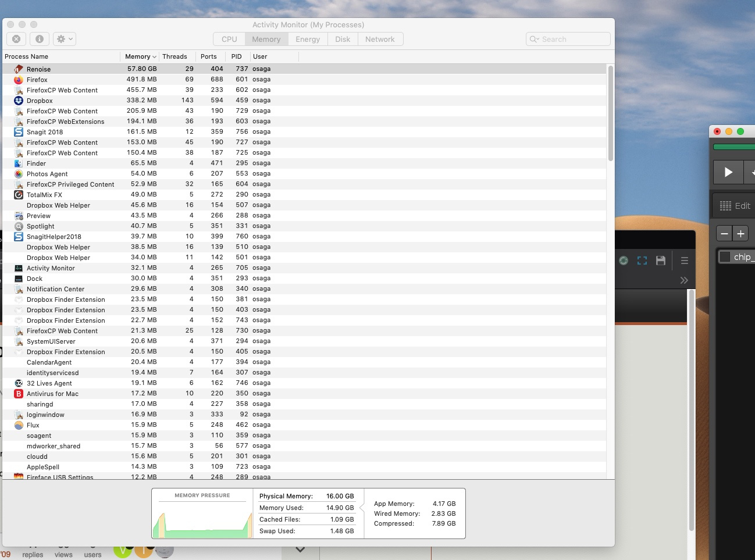The width and height of the screenshot is (755, 560).
Task: Toggle the chip_ checkbox in the dark window
Action: [725, 257]
